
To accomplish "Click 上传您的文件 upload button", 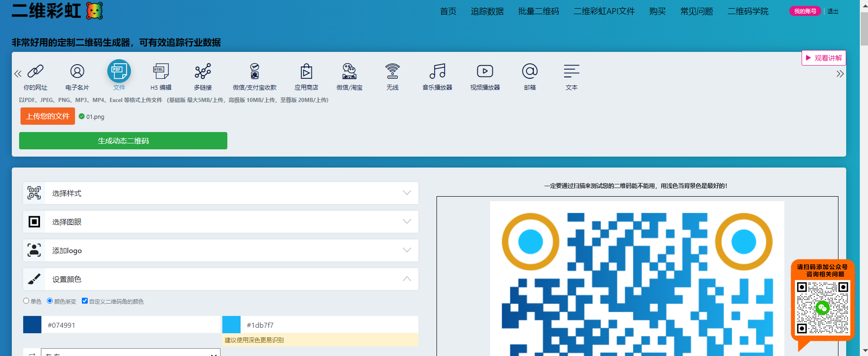I will 48,116.
